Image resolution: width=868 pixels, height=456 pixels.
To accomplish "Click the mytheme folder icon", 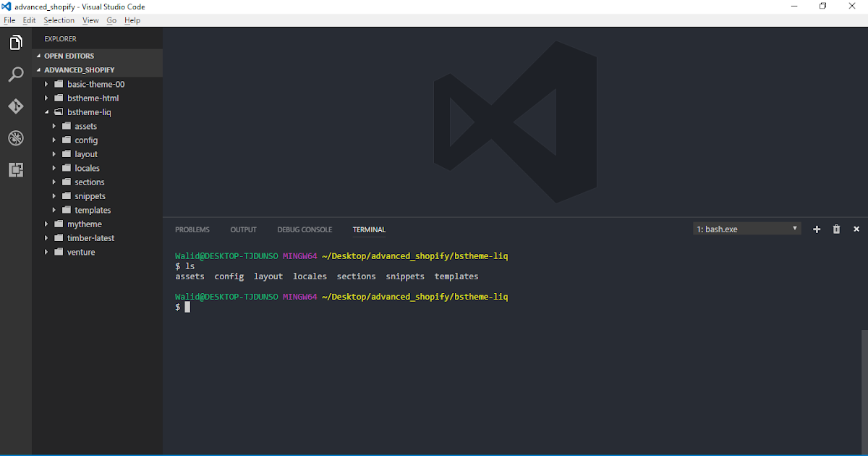I will click(x=59, y=224).
